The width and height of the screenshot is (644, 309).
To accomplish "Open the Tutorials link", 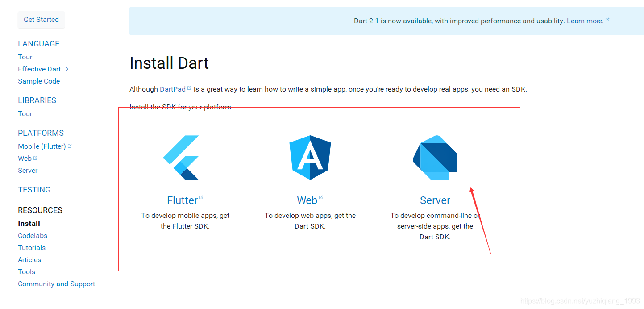I will pyautogui.click(x=32, y=248).
